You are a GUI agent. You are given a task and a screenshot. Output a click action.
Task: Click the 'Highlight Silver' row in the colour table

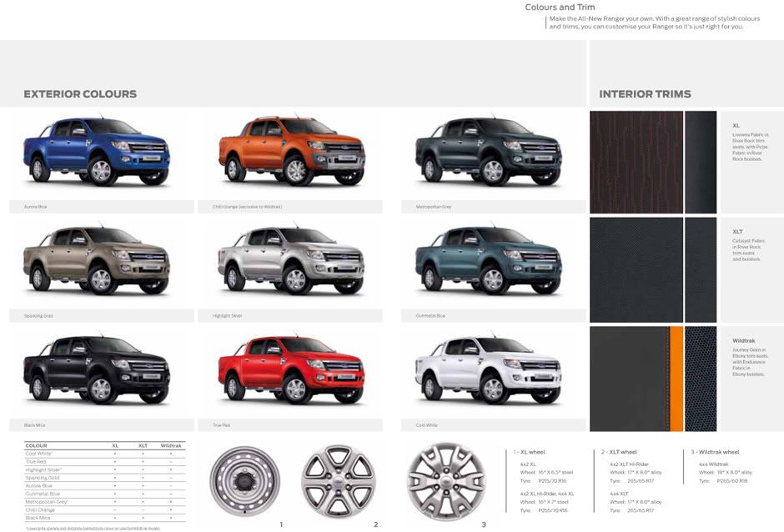pyautogui.click(x=105, y=470)
